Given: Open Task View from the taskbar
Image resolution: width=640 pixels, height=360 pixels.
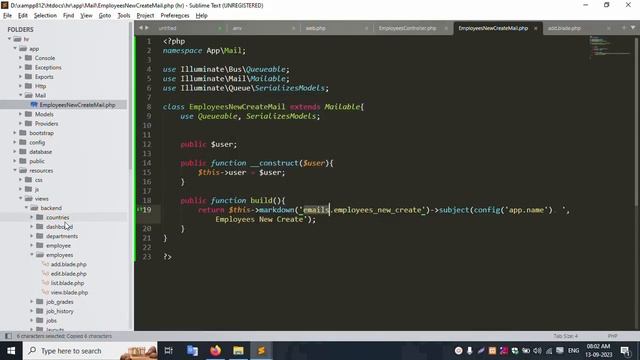Looking at the screenshot, I should pyautogui.click(x=169, y=351).
